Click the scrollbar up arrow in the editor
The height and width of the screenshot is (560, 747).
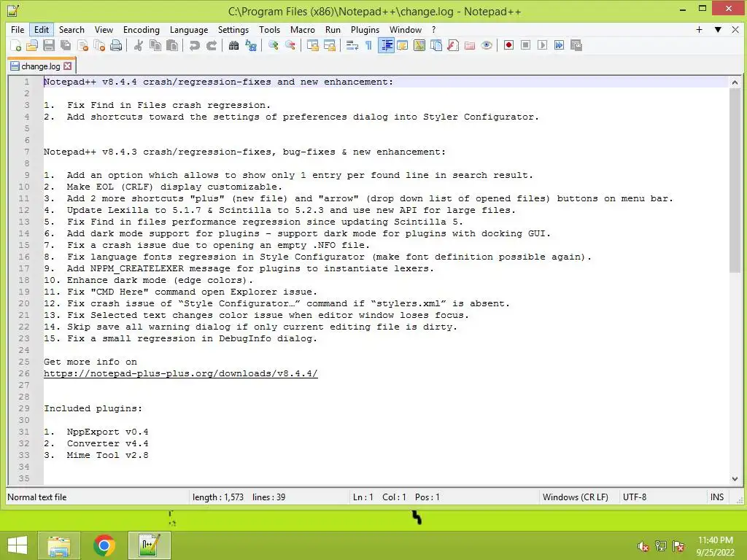click(735, 82)
